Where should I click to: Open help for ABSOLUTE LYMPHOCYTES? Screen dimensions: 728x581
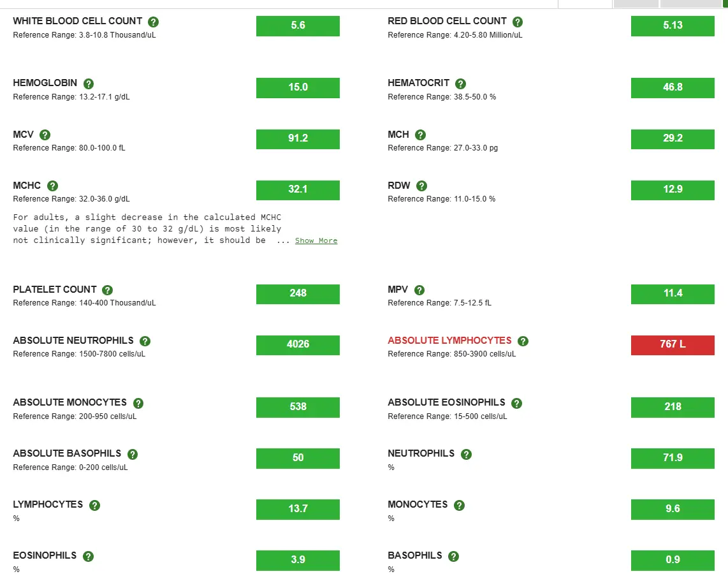tap(523, 341)
